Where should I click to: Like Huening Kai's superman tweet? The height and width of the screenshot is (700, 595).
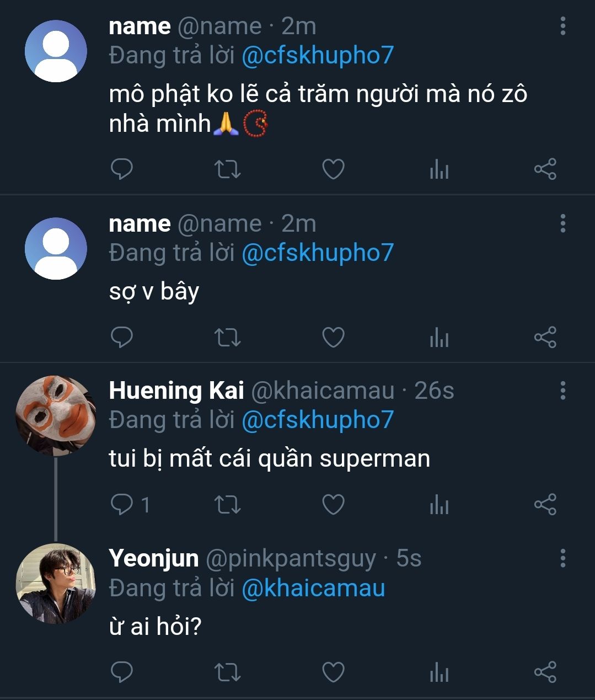click(x=333, y=504)
